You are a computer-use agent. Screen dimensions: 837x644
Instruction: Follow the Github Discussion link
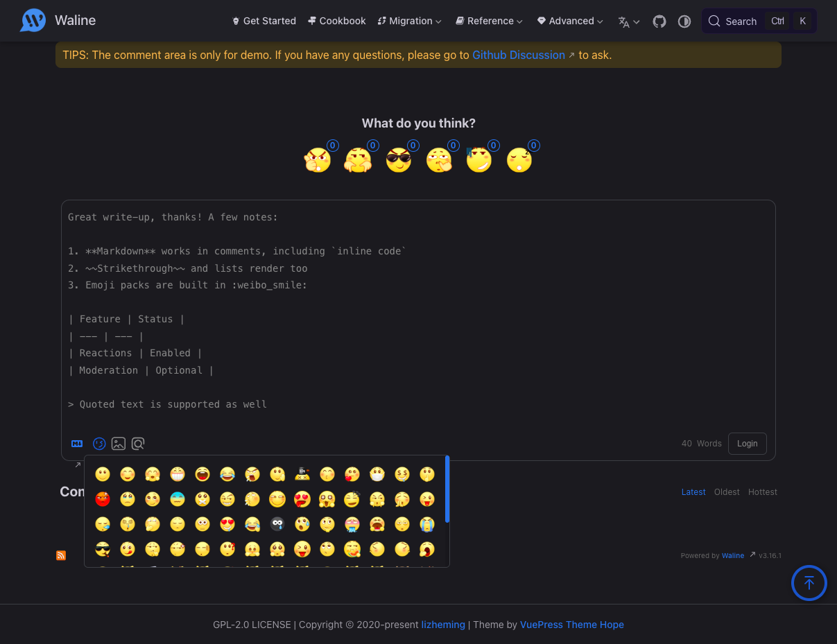(x=519, y=55)
